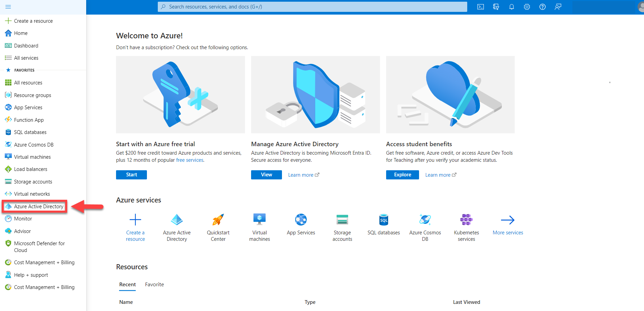Open Virtual machines service tile
The image size is (644, 311).
[x=260, y=227]
